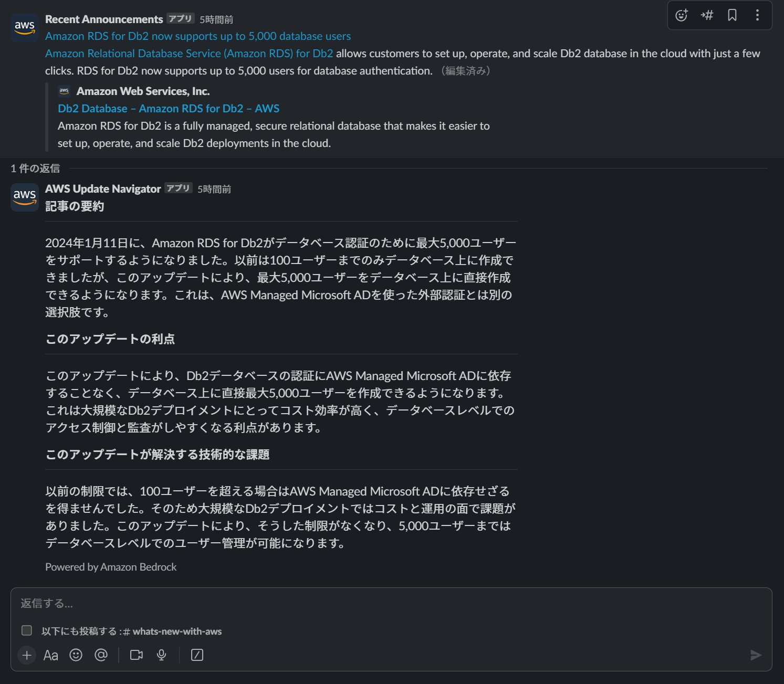Click the AWS Update Navigator avatar
This screenshot has height=684, width=784.
24,197
